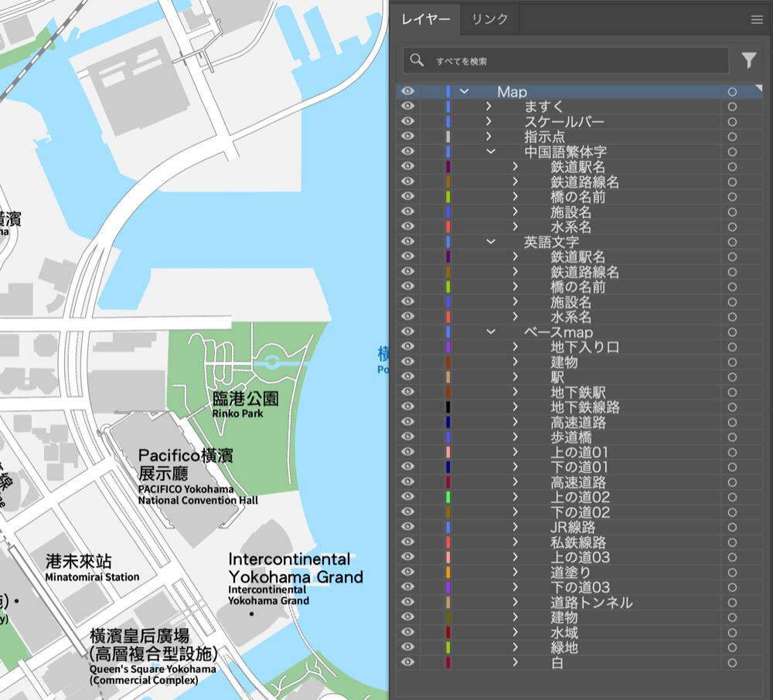Click the green color bar of 上の道02 layer

(448, 498)
